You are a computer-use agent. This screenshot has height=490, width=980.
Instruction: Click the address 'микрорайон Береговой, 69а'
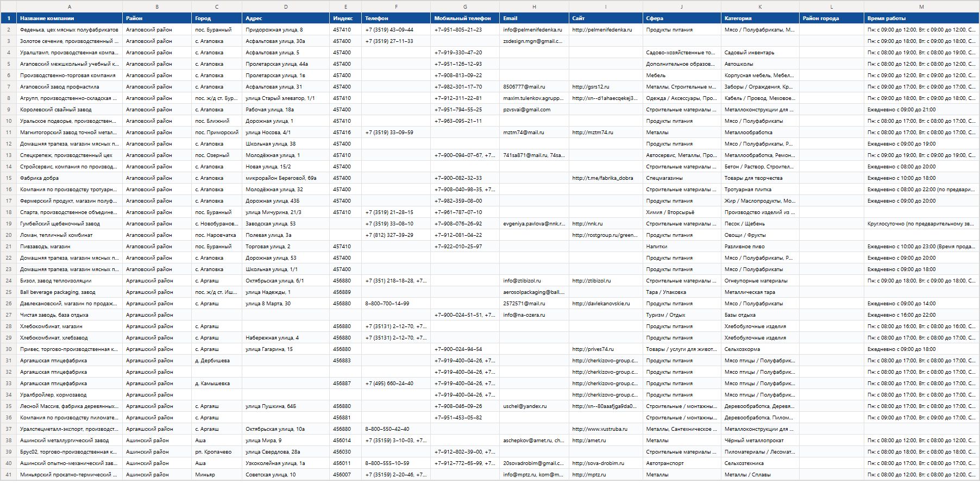(x=286, y=178)
